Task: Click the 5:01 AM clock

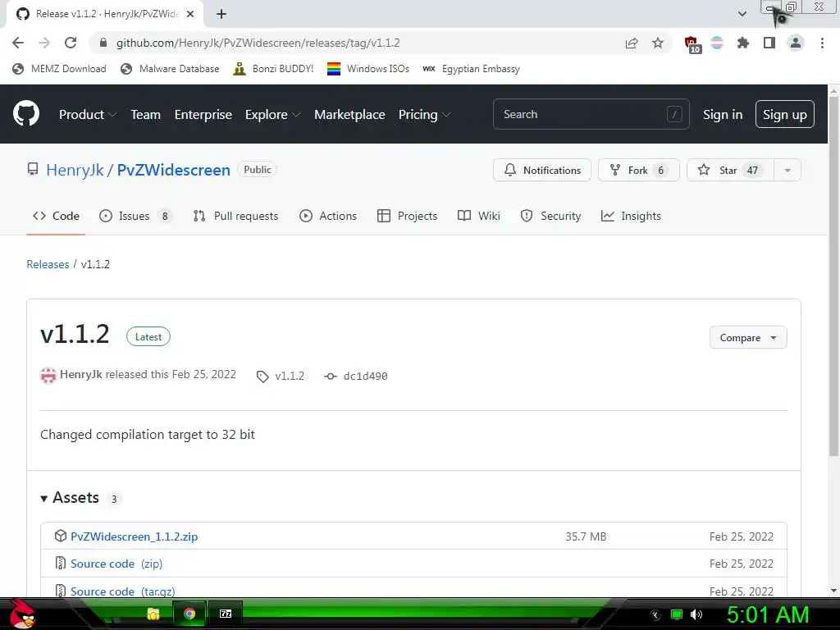Action: click(768, 614)
